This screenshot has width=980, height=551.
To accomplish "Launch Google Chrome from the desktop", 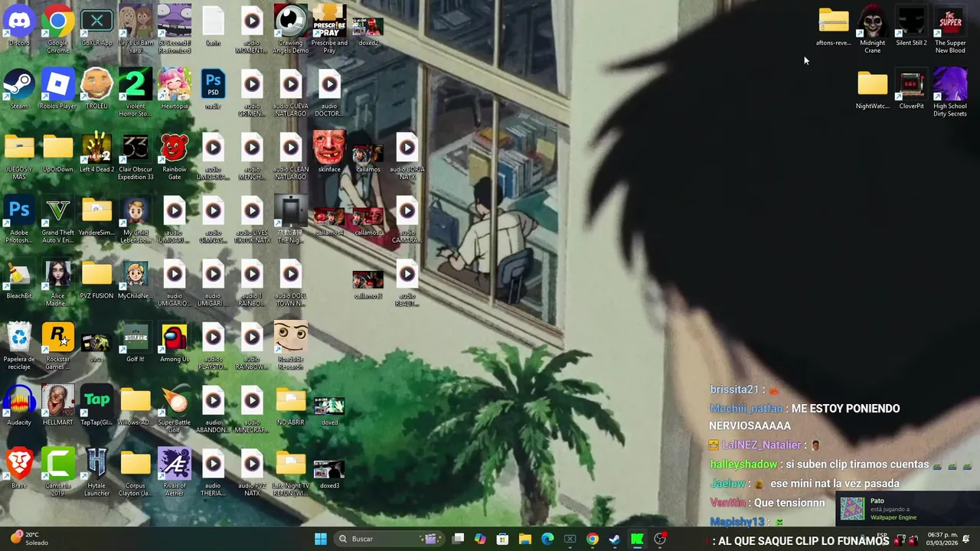I will click(x=58, y=29).
